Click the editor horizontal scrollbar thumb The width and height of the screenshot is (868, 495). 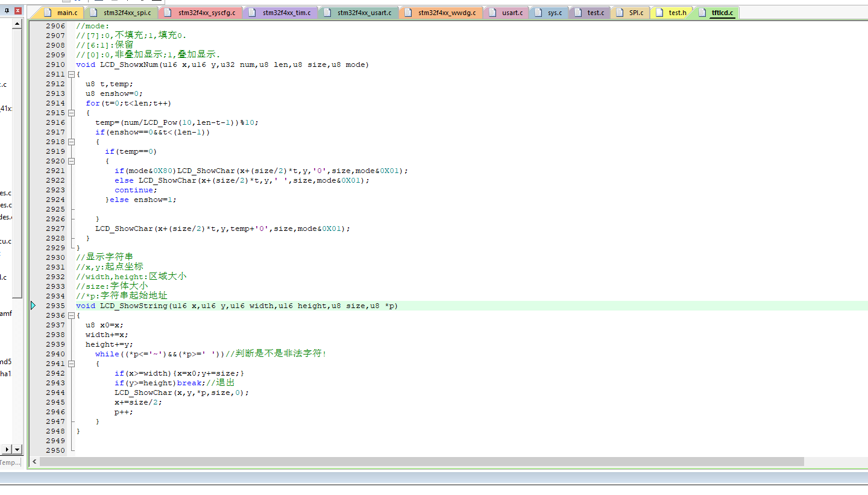[x=422, y=461]
